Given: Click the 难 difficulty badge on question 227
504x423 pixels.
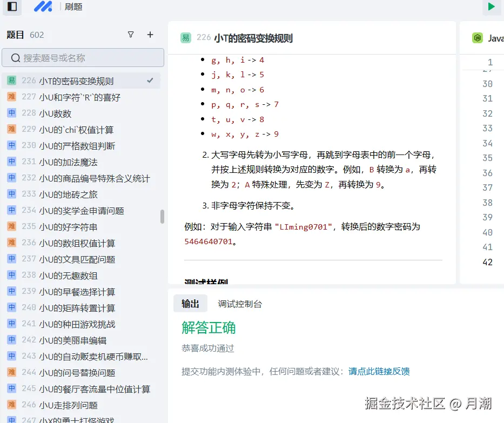Looking at the screenshot, I should coord(12,97).
